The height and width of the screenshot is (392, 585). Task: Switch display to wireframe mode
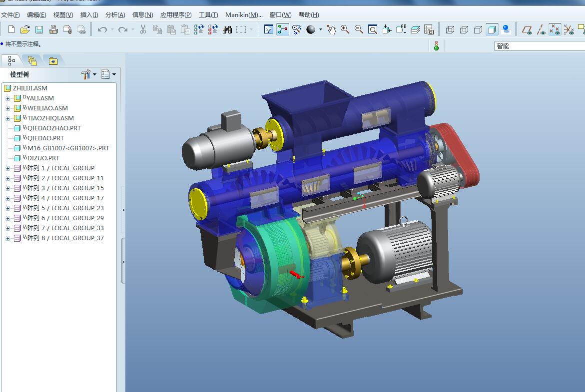pyautogui.click(x=450, y=29)
